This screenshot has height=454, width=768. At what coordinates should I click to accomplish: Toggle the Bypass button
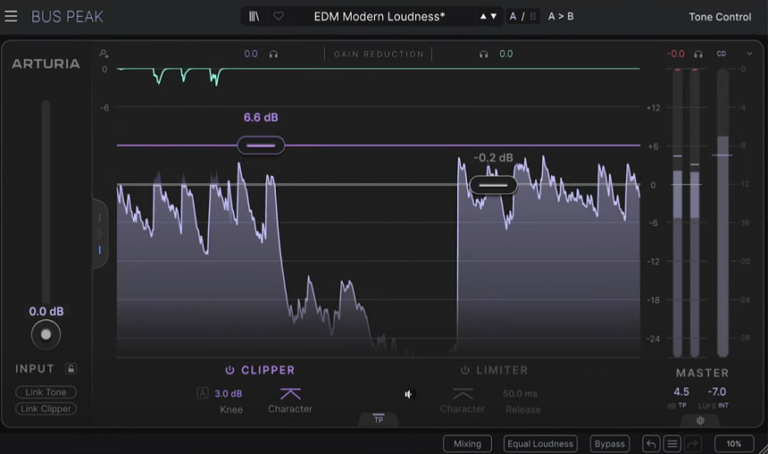click(609, 444)
